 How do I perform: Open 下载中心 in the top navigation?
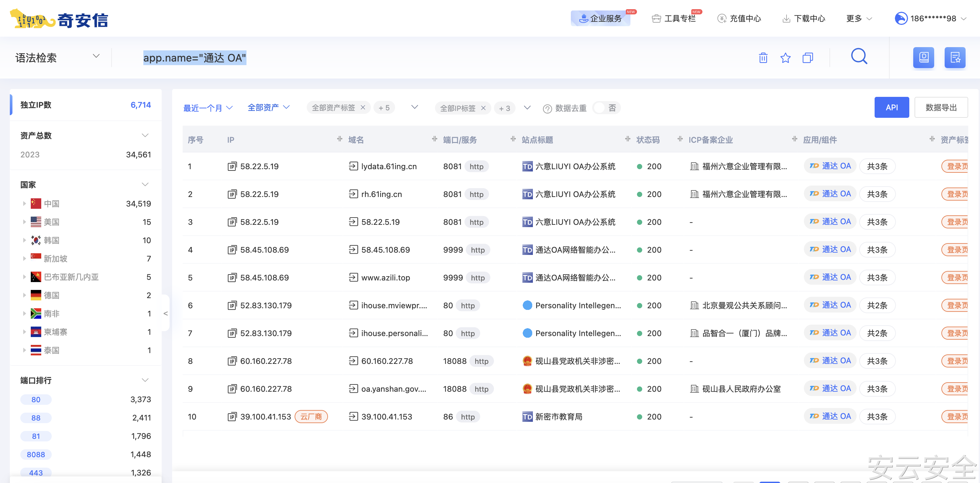(804, 18)
